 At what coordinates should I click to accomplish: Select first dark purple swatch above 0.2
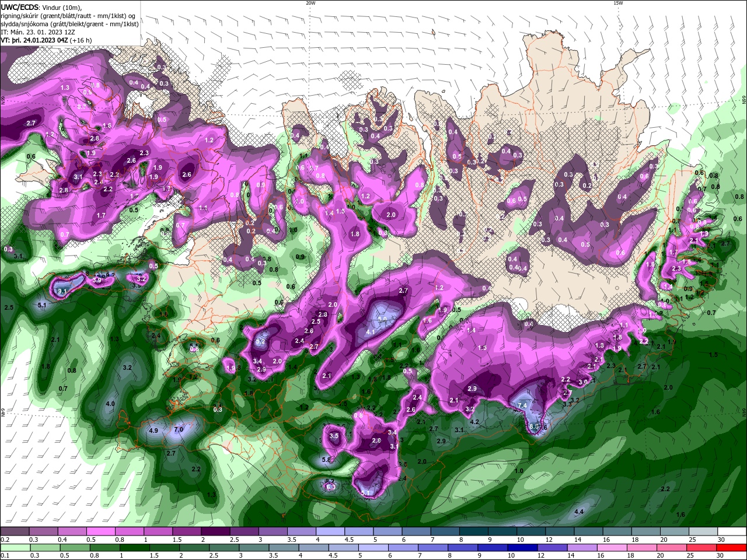15,531
